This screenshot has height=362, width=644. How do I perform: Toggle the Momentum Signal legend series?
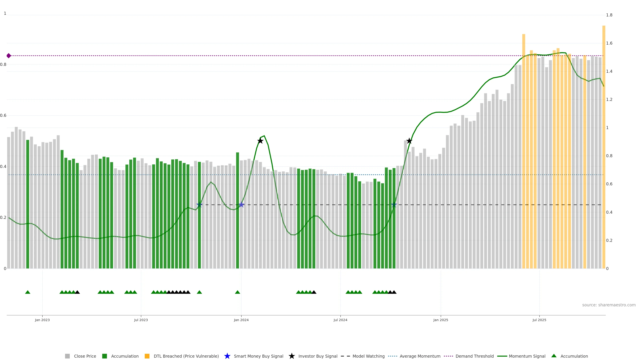pos(527,356)
